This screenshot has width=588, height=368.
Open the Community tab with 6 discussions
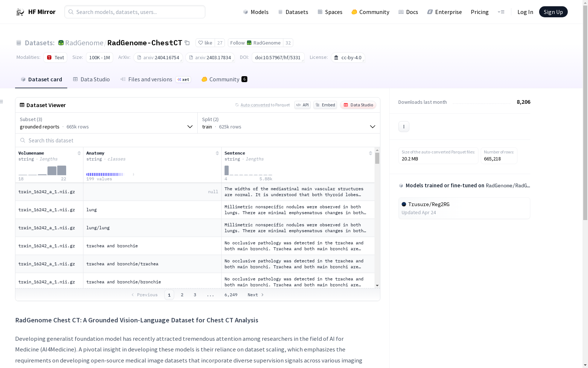point(224,79)
